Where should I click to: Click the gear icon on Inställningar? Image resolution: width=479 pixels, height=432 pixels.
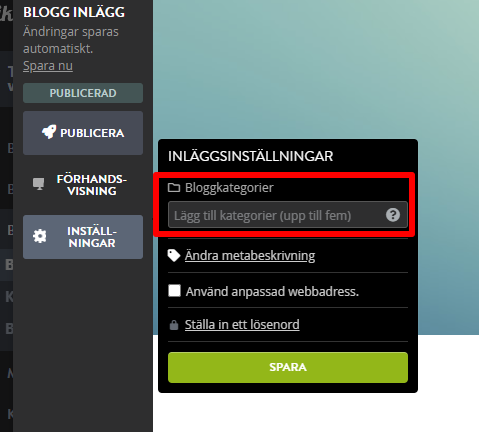(x=40, y=236)
